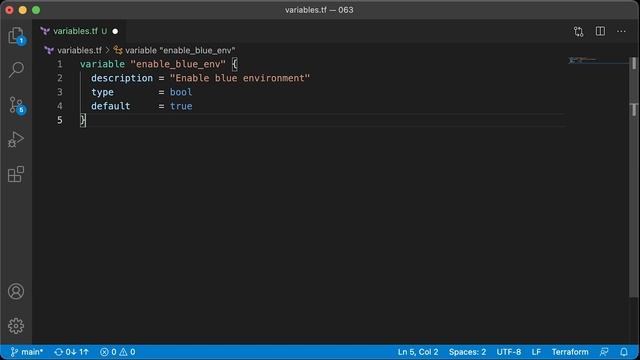Open the Explorer view in activity bar
The width and height of the screenshot is (640, 360).
click(16, 36)
